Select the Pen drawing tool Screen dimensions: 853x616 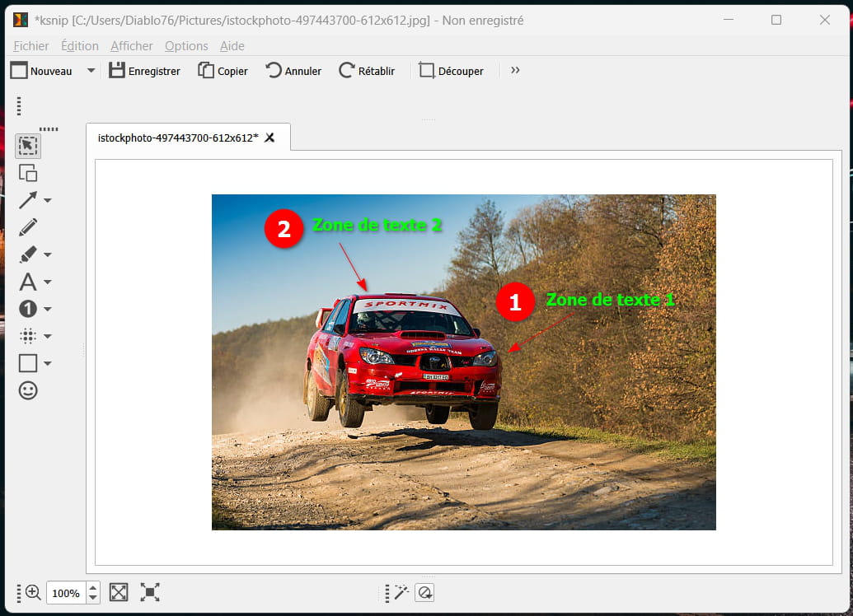pyautogui.click(x=28, y=227)
